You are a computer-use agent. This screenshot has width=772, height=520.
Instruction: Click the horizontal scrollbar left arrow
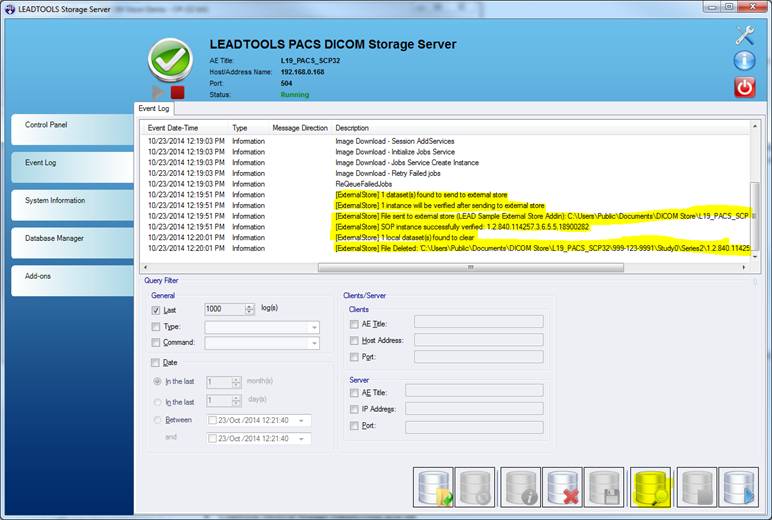pos(145,267)
